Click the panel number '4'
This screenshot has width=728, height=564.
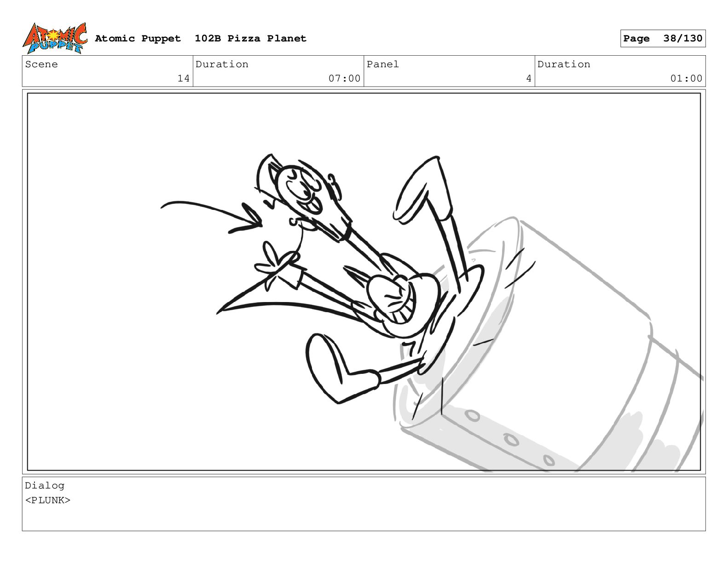click(529, 79)
